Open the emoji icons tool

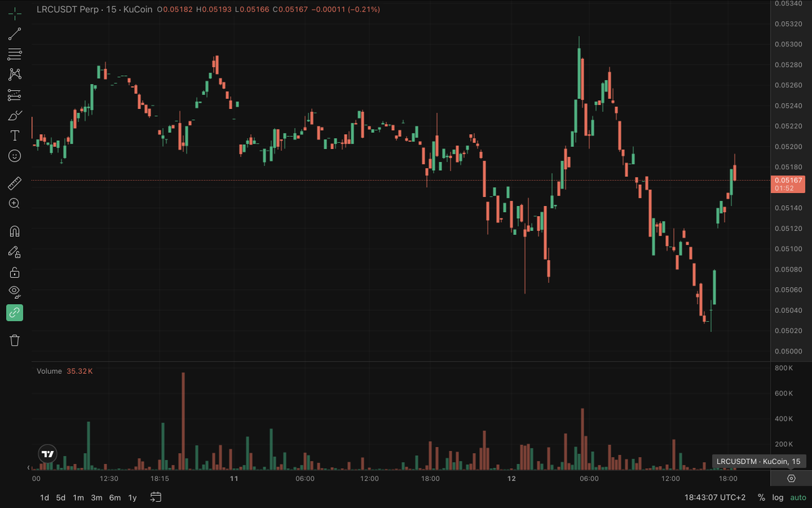14,156
